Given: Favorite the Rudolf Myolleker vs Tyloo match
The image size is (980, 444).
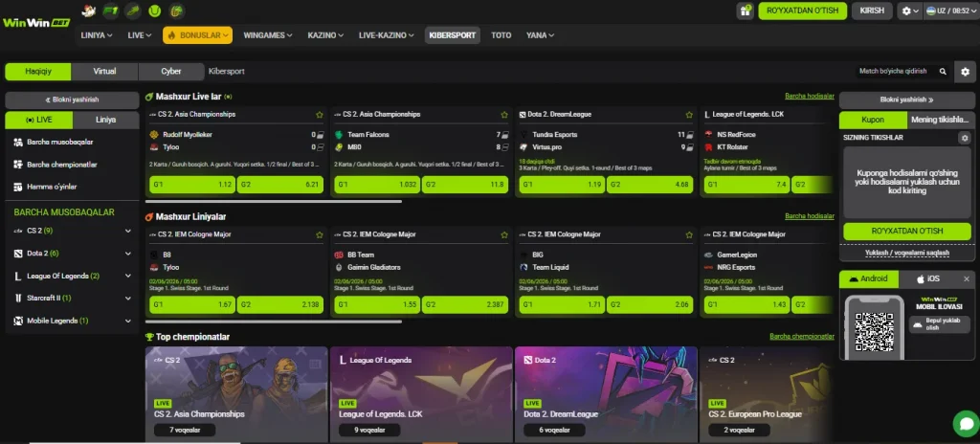Looking at the screenshot, I should [x=320, y=115].
